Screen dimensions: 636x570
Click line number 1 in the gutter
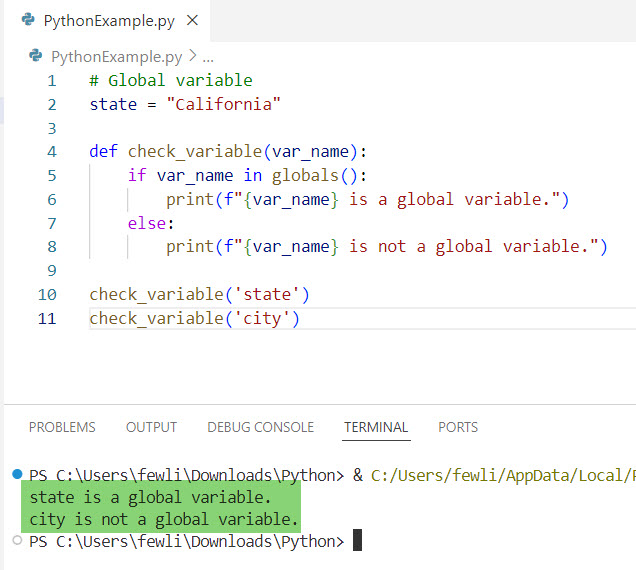coord(52,81)
